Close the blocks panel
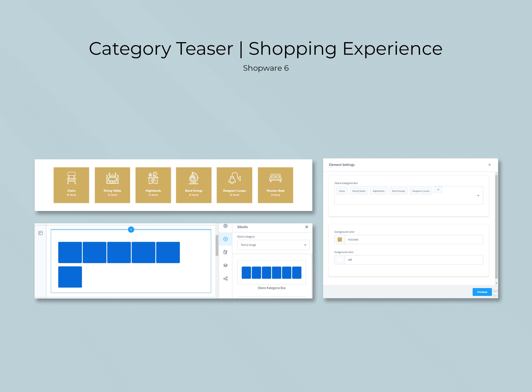 pyautogui.click(x=307, y=227)
